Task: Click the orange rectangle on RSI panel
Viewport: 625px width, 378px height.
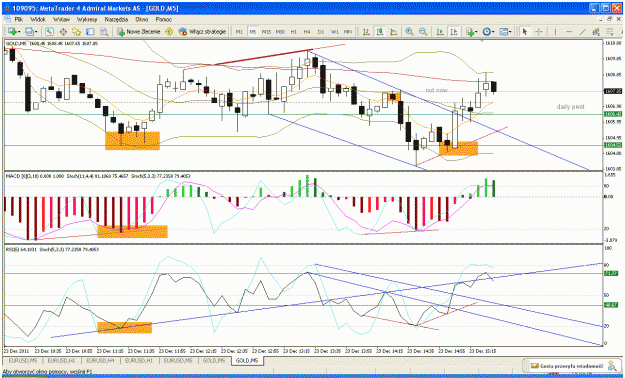Action: pos(125,327)
